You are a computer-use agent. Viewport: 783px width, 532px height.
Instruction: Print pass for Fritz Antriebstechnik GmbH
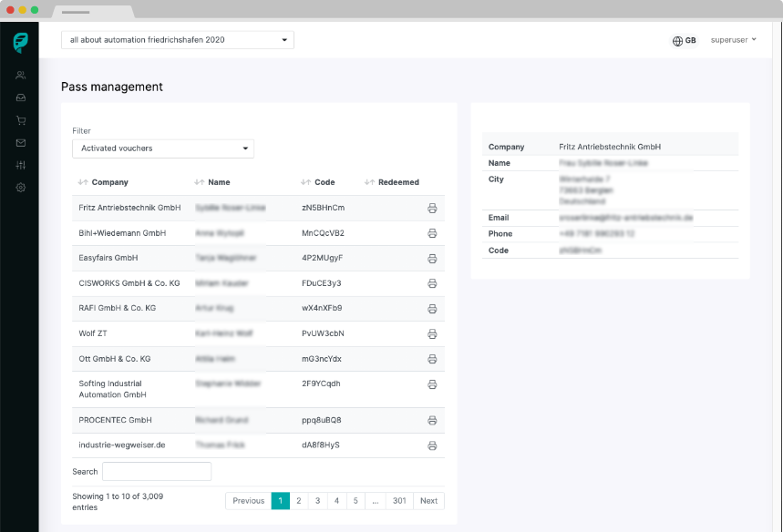tap(432, 208)
